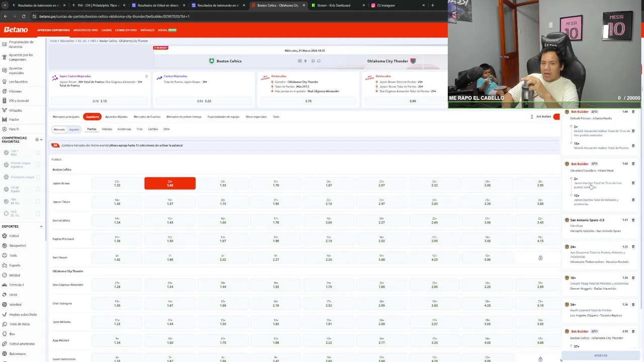Click the APUESTA button
Screen dimensions: 644x362
(x=601, y=355)
